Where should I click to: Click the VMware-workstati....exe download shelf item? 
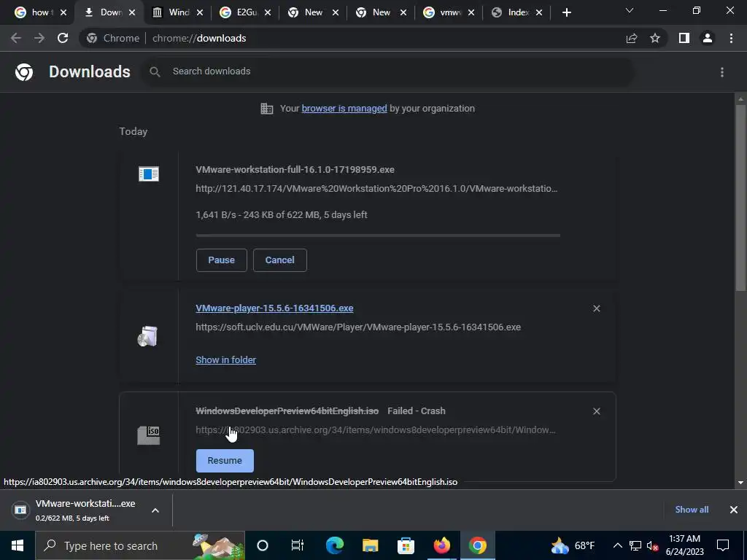86,510
